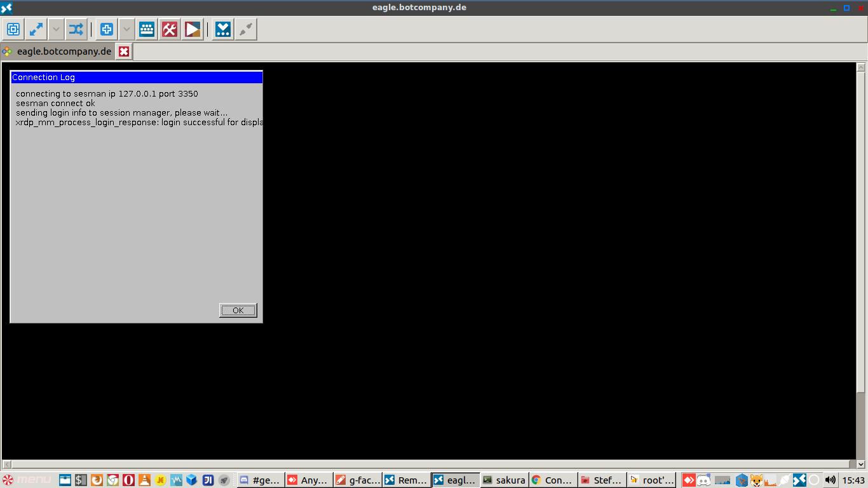Toggle scaled mode with the plus icon
Screen dimensions: 868x488
click(107, 29)
